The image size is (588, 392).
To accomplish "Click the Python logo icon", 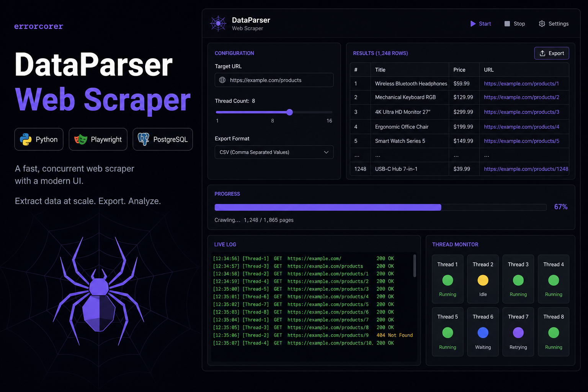I will tap(26, 139).
